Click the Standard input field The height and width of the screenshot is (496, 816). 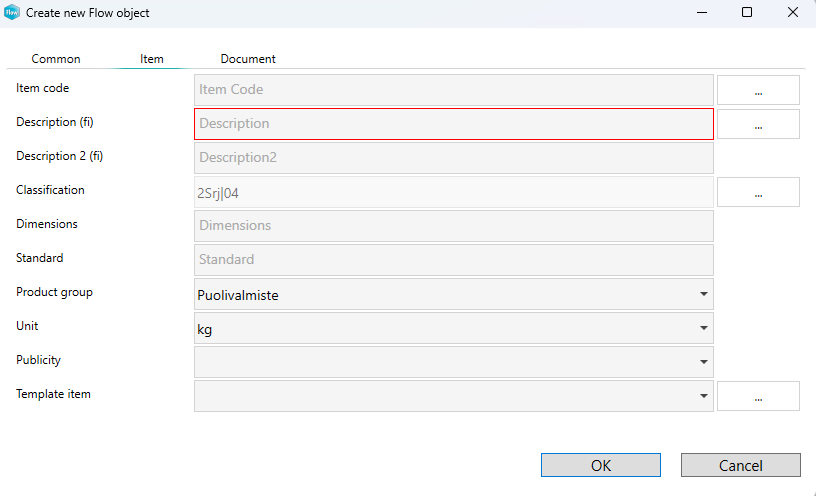click(453, 260)
